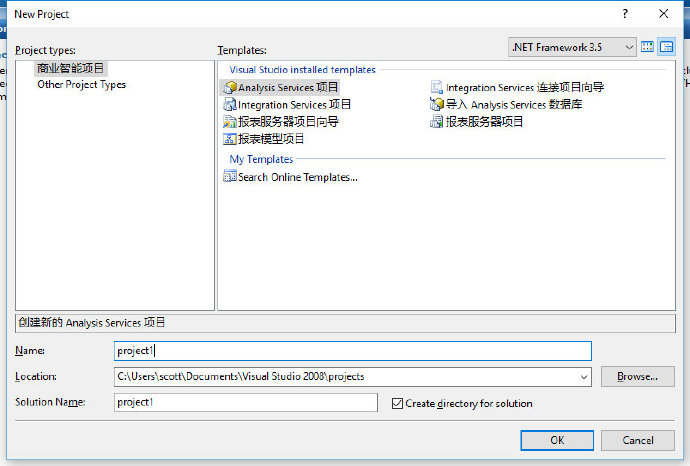The width and height of the screenshot is (690, 466).
Task: Click the 报表服务器项目 template icon
Action: [437, 122]
